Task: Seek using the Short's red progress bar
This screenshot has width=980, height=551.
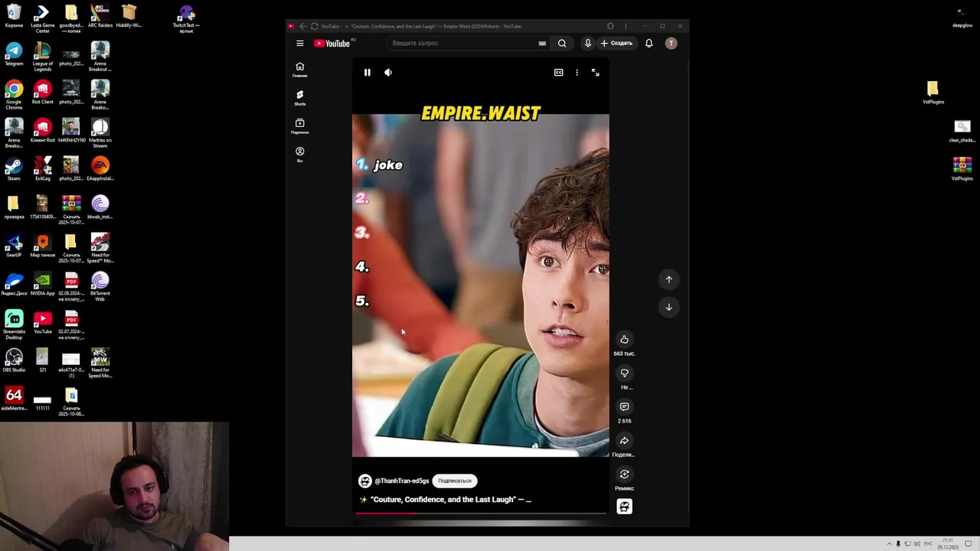Action: click(480, 513)
